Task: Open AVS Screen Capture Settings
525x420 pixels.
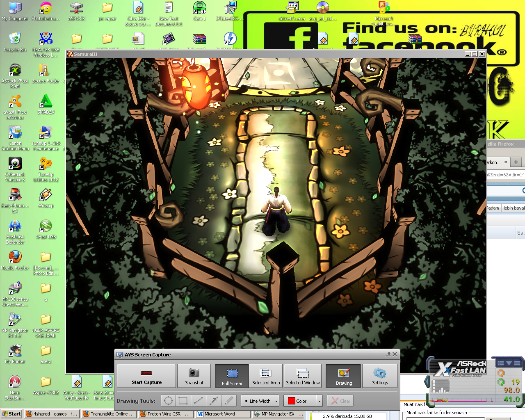Action: click(380, 376)
